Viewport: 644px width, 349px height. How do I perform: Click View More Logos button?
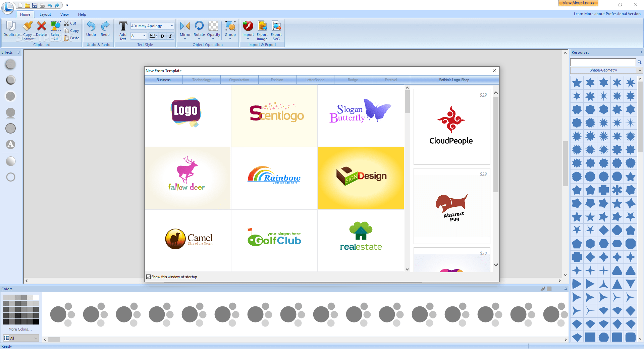(578, 3)
